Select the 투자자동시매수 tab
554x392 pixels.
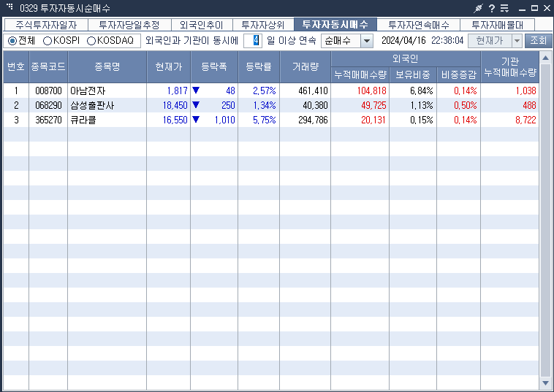335,25
